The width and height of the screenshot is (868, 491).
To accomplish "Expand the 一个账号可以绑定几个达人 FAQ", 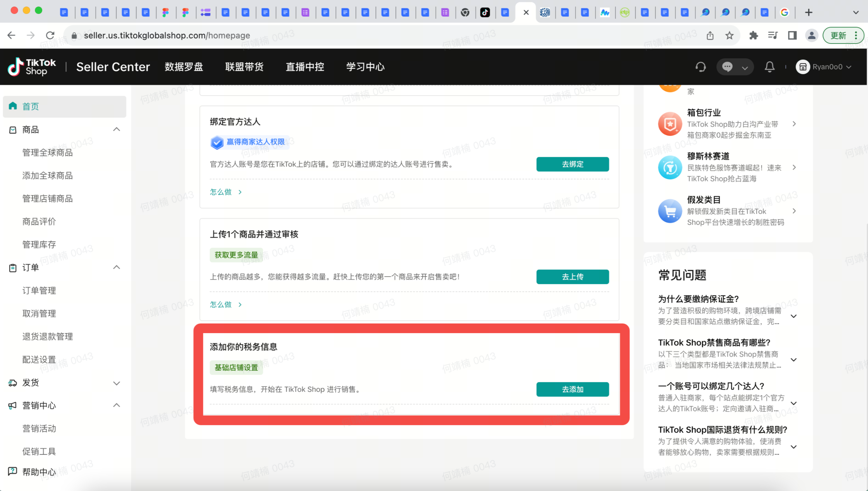I will 794,403.
